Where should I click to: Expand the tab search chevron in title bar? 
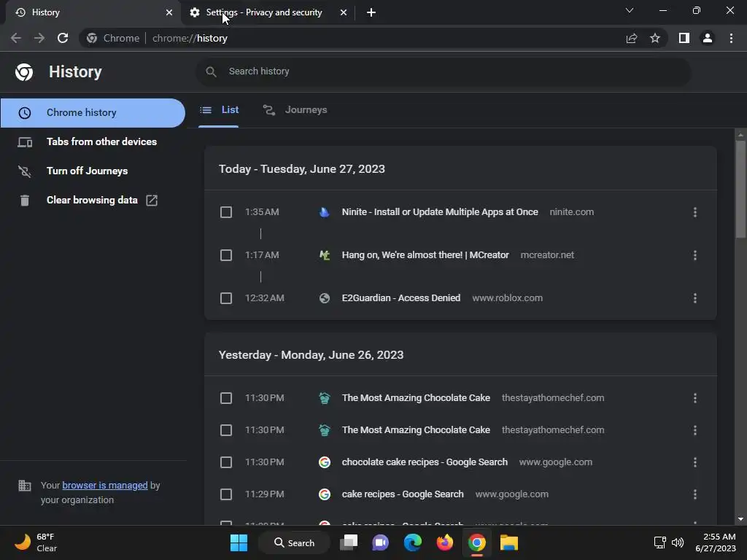click(x=630, y=10)
